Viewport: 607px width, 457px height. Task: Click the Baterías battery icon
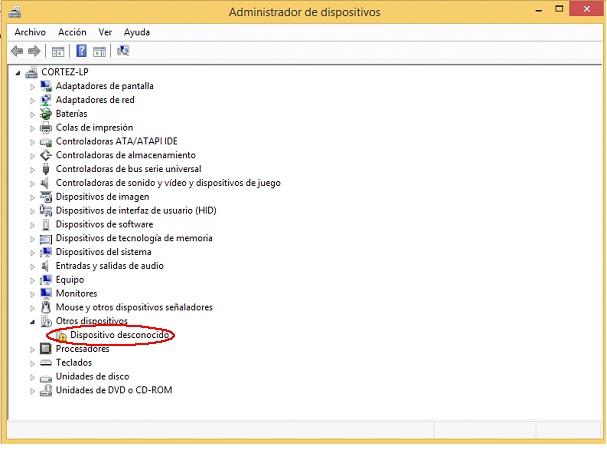tap(46, 114)
